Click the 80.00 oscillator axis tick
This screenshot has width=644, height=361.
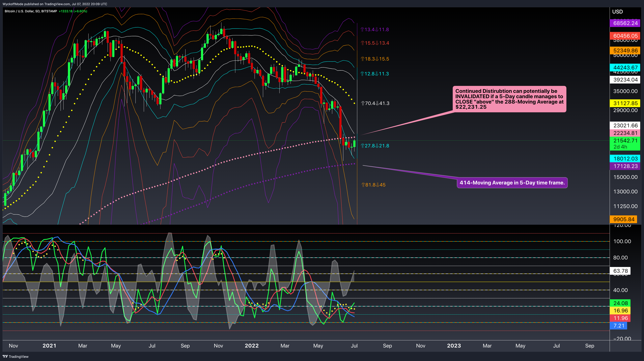(620, 258)
